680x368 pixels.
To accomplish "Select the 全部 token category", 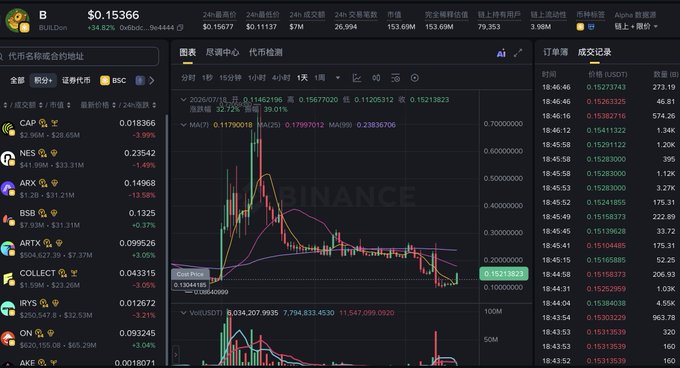I will pos(17,81).
